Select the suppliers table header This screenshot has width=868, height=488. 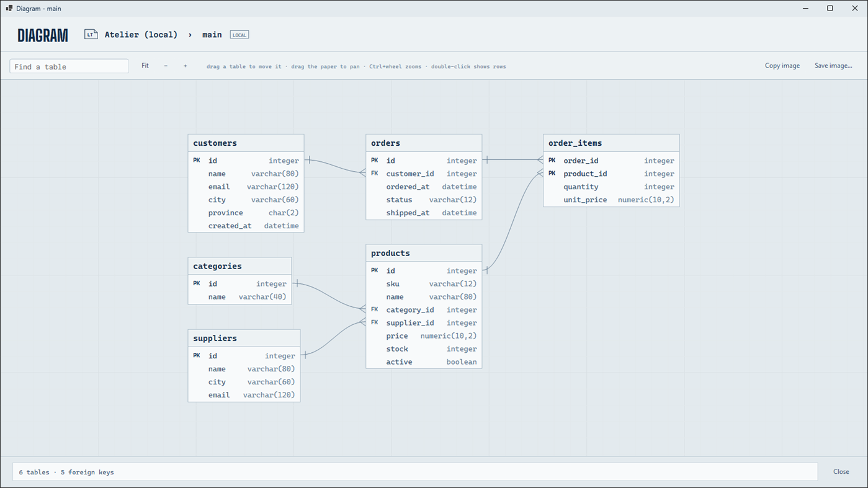(x=244, y=339)
